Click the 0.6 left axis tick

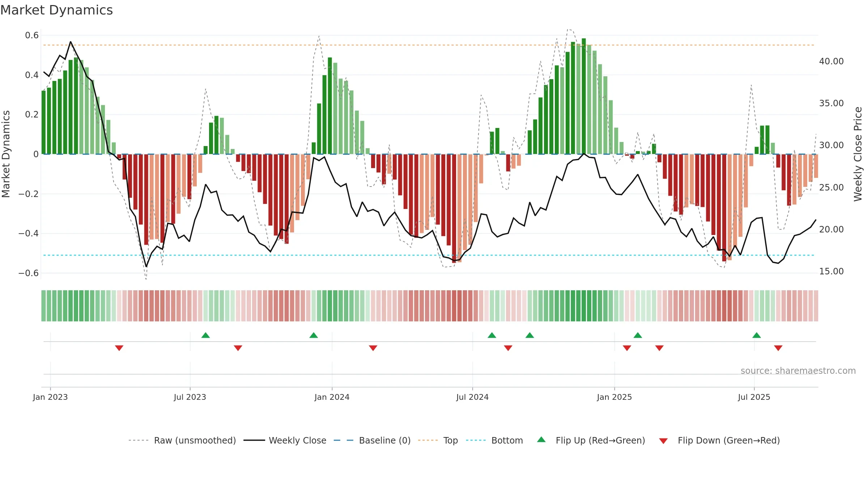pos(32,35)
